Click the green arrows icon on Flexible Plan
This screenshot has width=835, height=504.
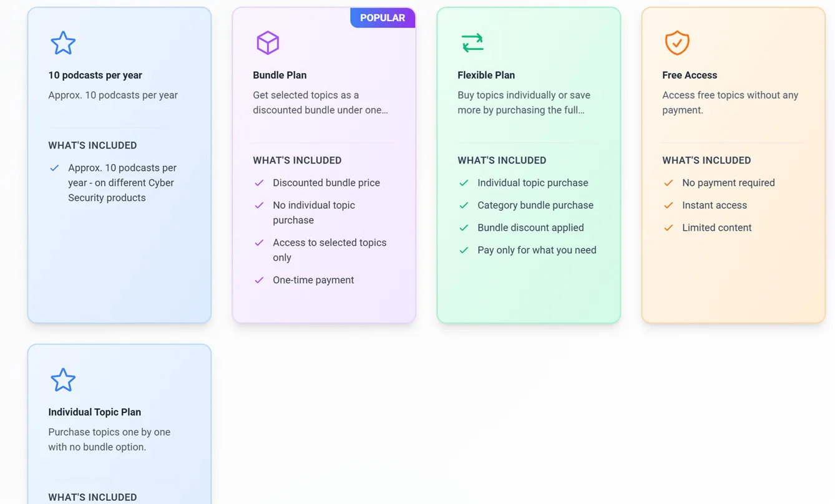(472, 42)
